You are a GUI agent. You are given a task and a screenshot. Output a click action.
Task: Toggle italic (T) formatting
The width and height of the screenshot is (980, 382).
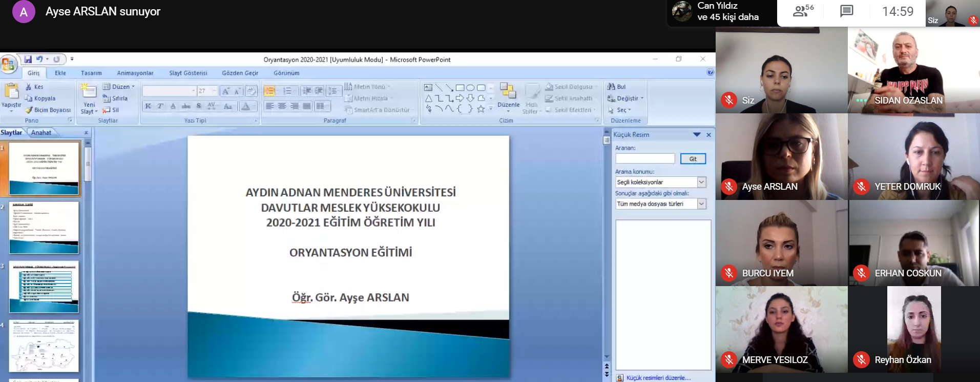click(160, 106)
